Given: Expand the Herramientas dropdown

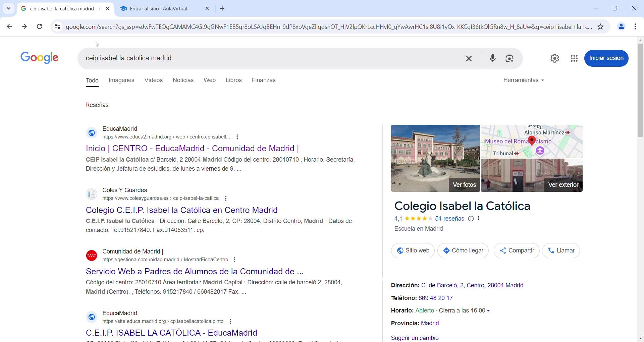Looking at the screenshot, I should 523,80.
